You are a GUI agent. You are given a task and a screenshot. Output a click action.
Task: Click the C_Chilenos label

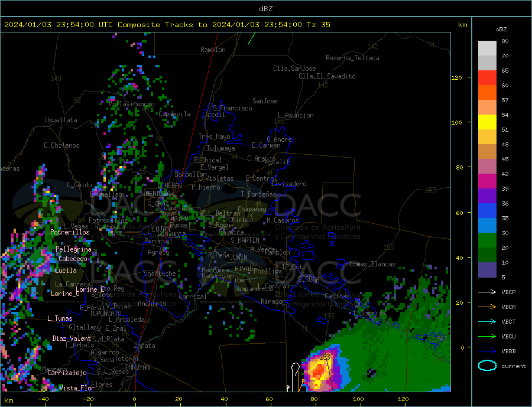pos(61,145)
